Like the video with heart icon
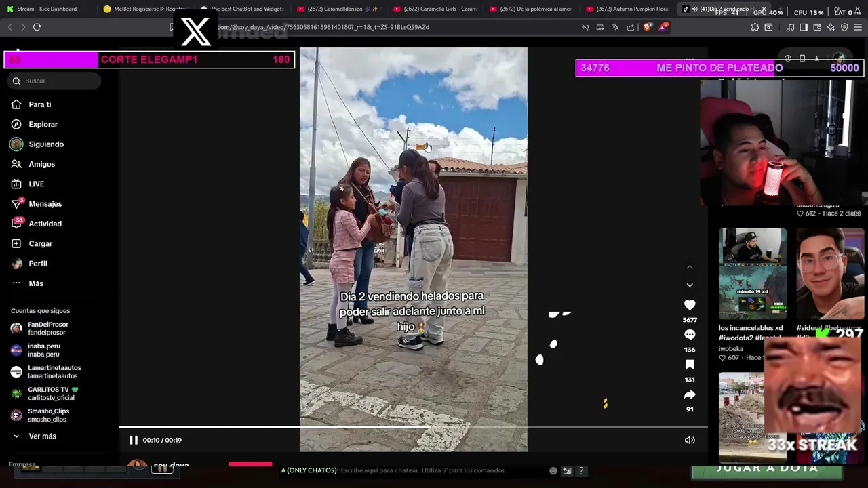The height and width of the screenshot is (488, 868). pos(690,305)
